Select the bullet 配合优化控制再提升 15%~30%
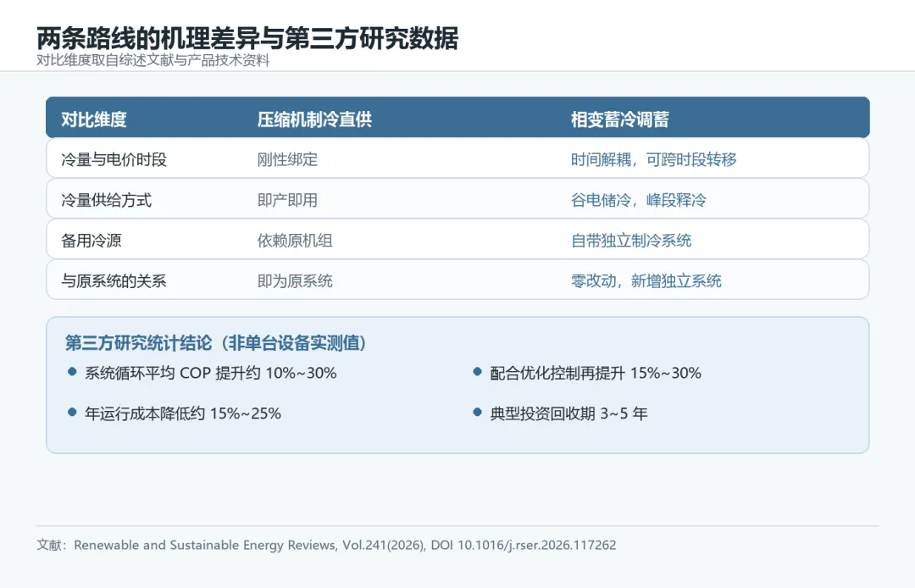This screenshot has height=588, width=915. point(587,373)
